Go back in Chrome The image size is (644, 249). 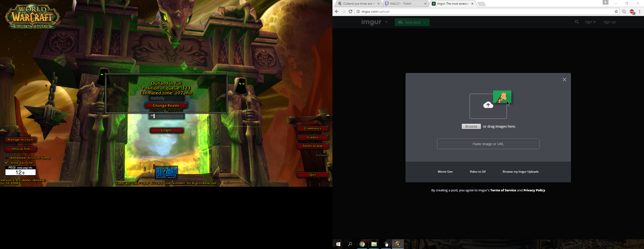[337, 11]
